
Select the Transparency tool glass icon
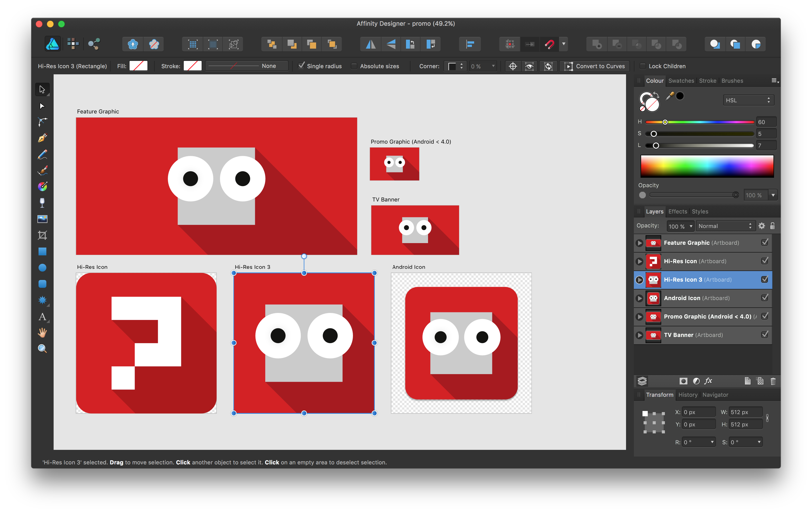click(x=42, y=203)
